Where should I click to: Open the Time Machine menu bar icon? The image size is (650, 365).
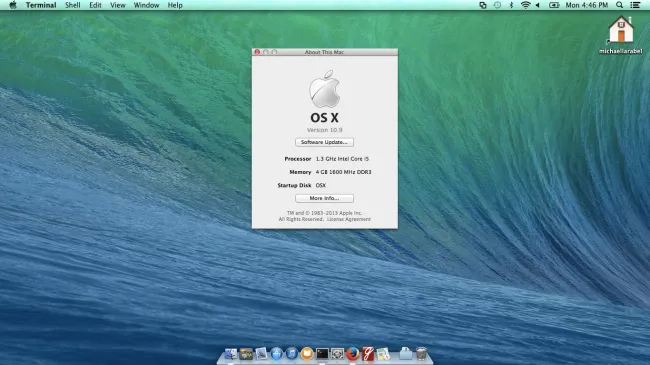(x=497, y=5)
